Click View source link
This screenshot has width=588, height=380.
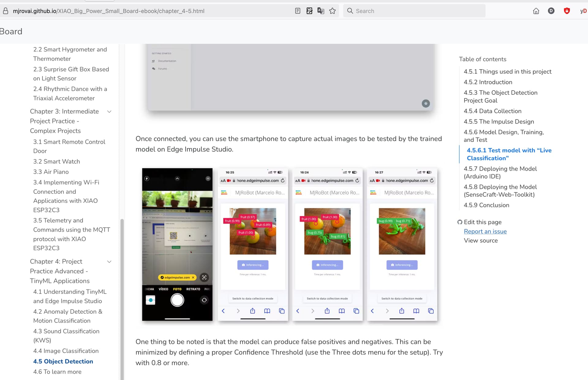pyautogui.click(x=481, y=241)
